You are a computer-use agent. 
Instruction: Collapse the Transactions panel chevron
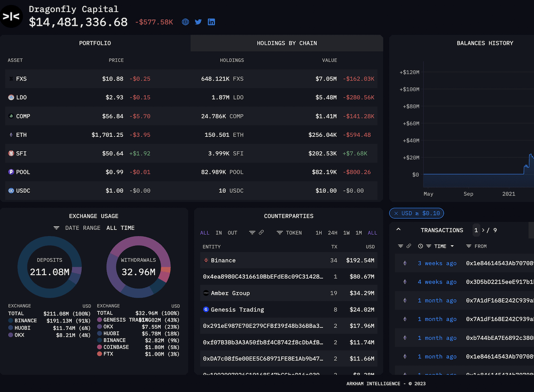point(398,229)
